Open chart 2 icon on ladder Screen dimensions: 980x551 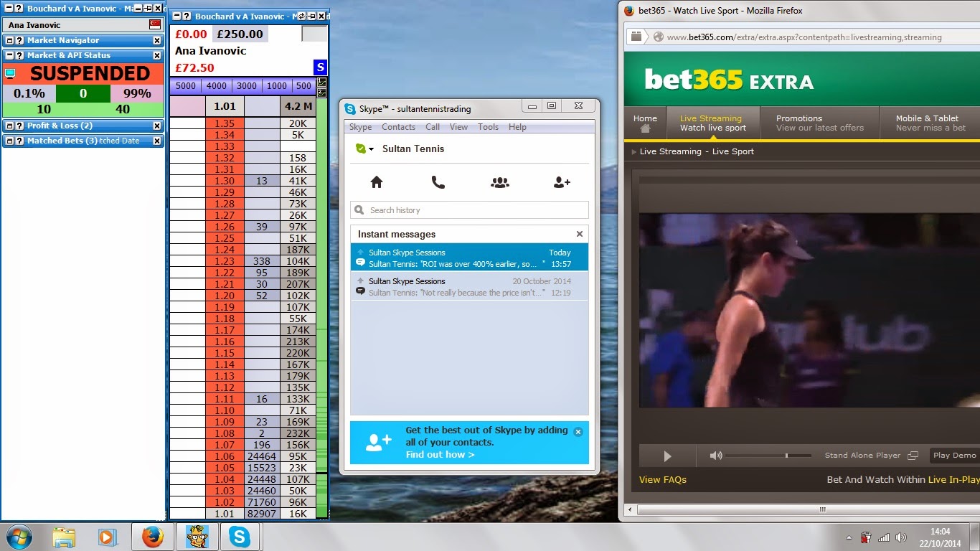(x=321, y=93)
